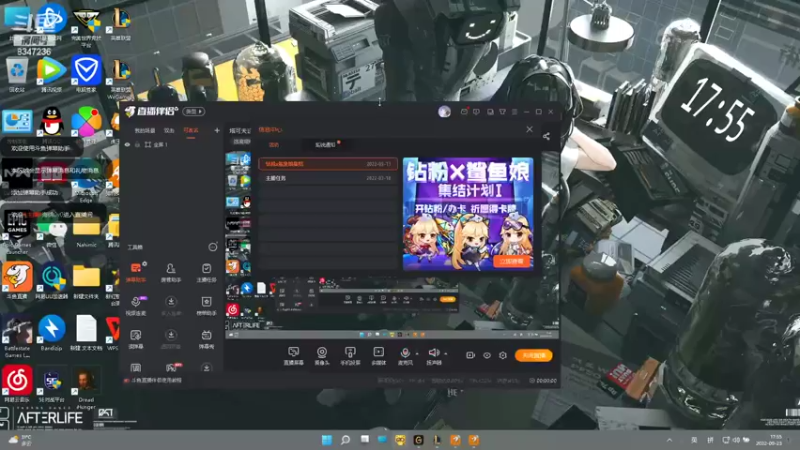This screenshot has width=800, height=450.
Task: Click the speaker icon in bottom bar
Action: (x=434, y=353)
